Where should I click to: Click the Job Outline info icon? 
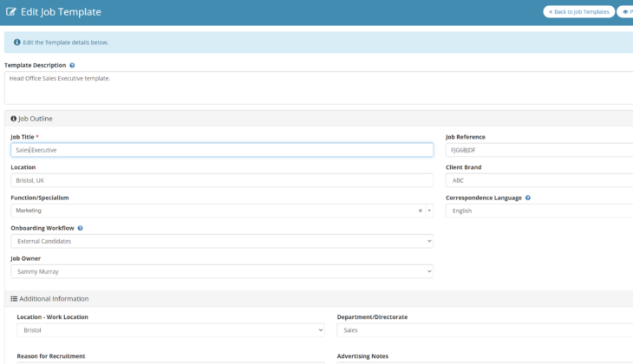tap(14, 119)
